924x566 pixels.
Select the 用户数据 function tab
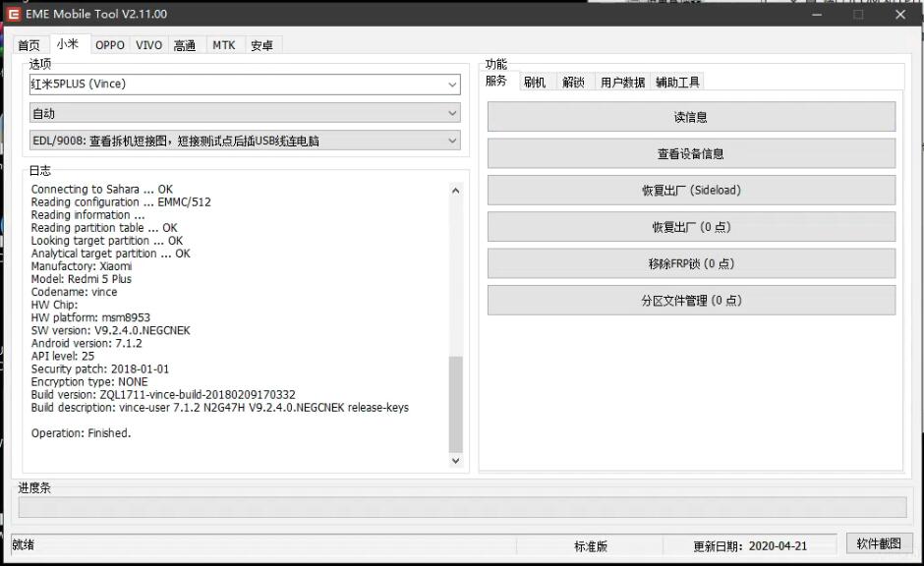pyautogui.click(x=622, y=82)
